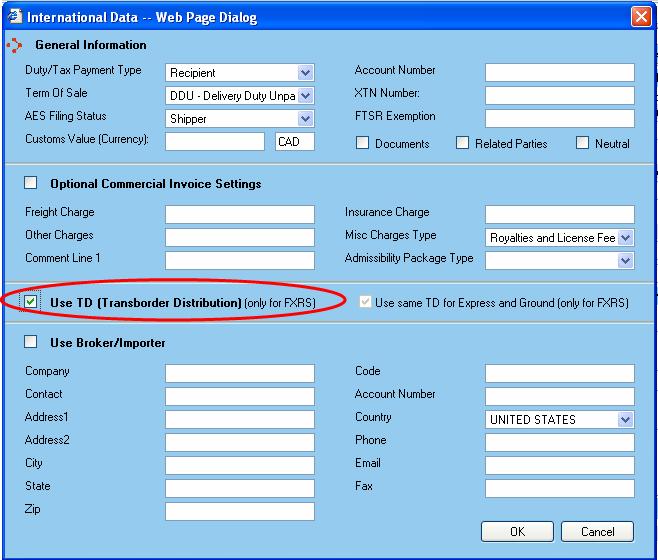Toggle Optional Commercial Invoice Settings checkbox
This screenshot has height=560, width=658.
tap(31, 183)
